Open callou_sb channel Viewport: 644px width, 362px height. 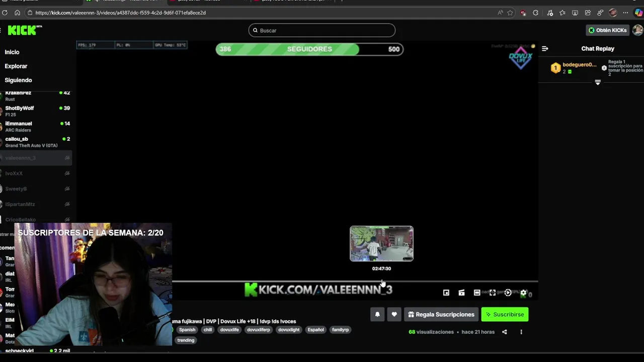point(36,142)
